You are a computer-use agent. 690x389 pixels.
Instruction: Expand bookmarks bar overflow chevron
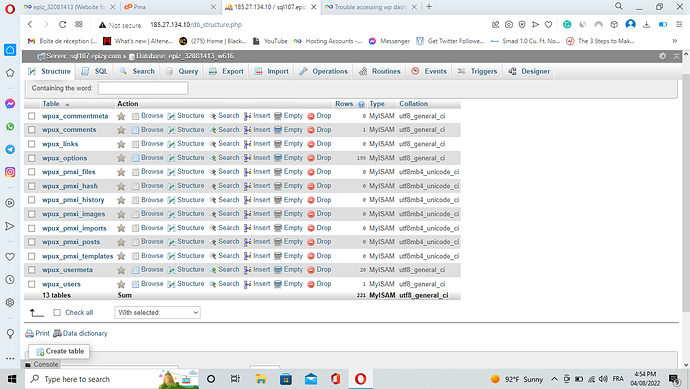675,41
